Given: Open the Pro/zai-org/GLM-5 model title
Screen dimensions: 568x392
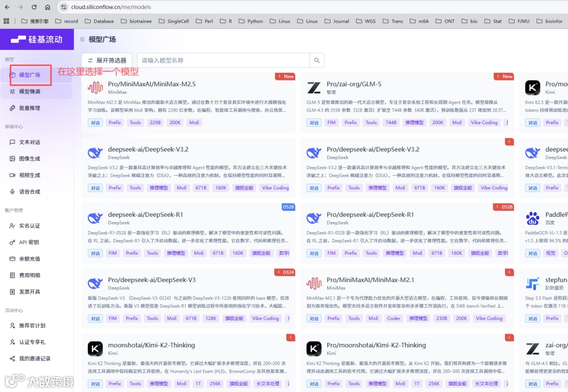Looking at the screenshot, I should [354, 84].
